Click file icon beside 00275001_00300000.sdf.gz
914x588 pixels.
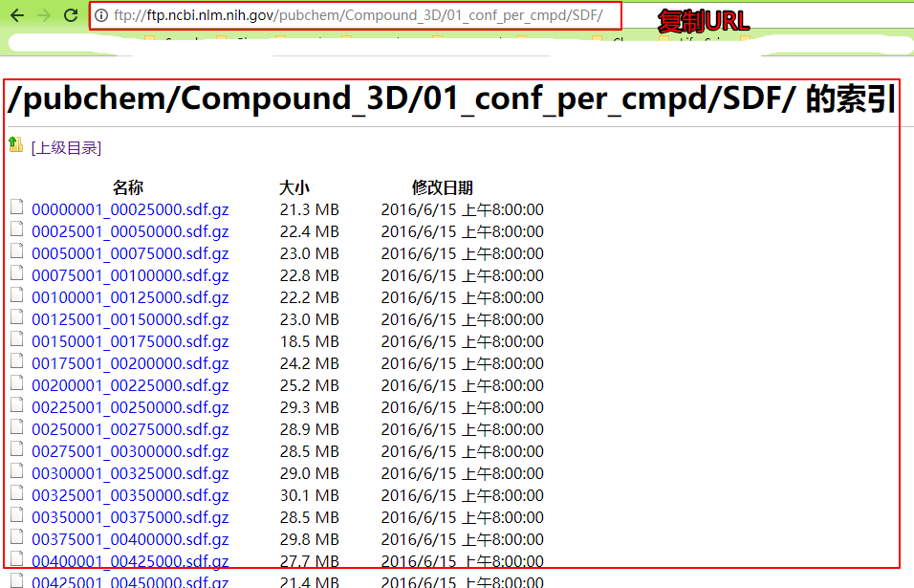click(x=17, y=448)
